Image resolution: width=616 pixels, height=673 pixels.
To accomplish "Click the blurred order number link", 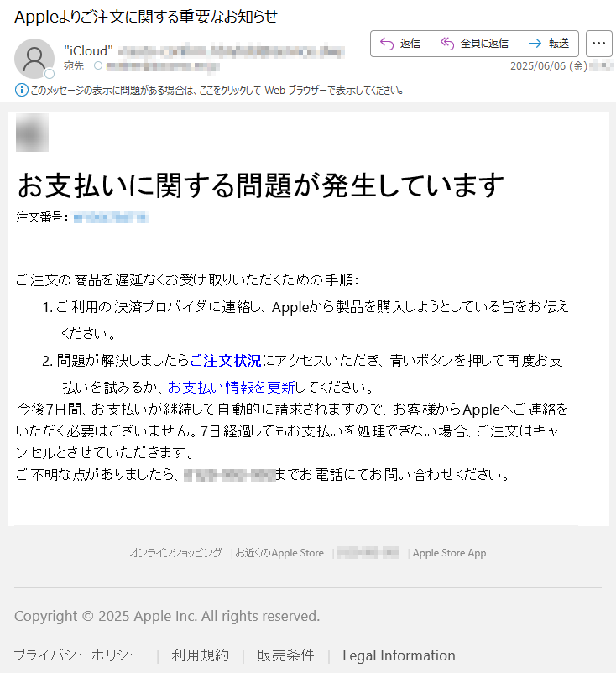I will [x=111, y=217].
